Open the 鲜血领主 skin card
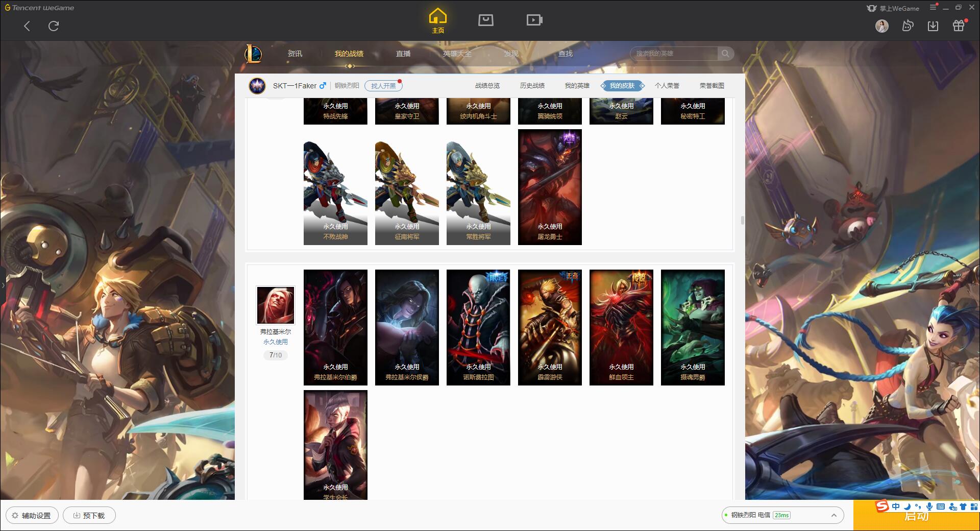Viewport: 980px width, 531px height. pos(621,327)
